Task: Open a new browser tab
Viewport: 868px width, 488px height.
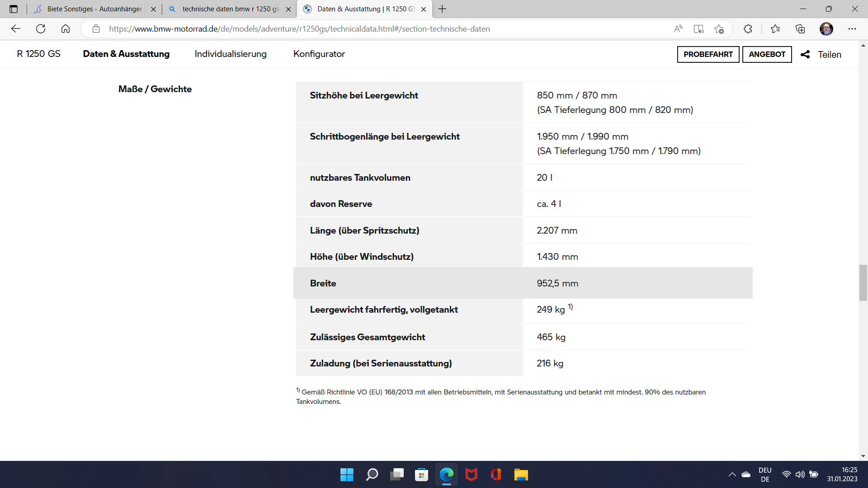Action: click(442, 9)
